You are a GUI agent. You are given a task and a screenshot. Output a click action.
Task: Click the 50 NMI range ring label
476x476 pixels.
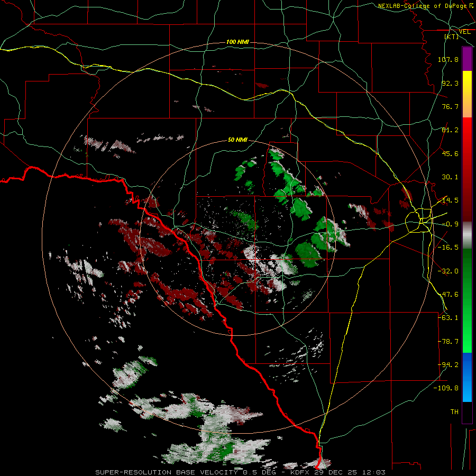tap(237, 140)
